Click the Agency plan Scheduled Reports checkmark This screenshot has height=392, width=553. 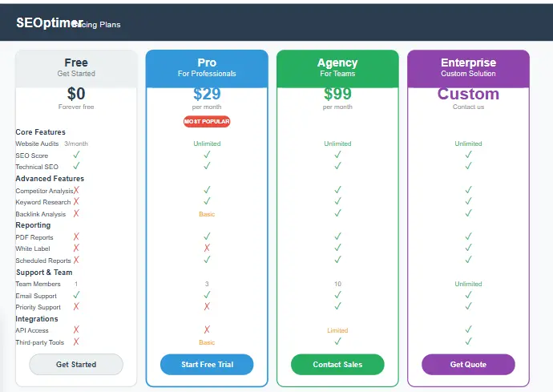point(337,260)
